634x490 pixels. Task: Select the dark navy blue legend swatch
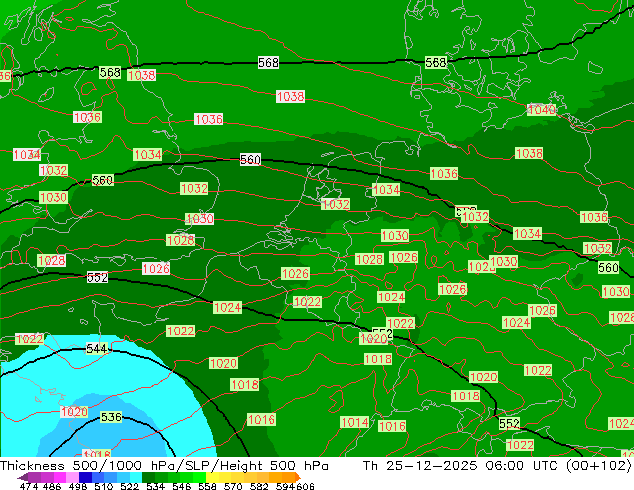click(85, 477)
